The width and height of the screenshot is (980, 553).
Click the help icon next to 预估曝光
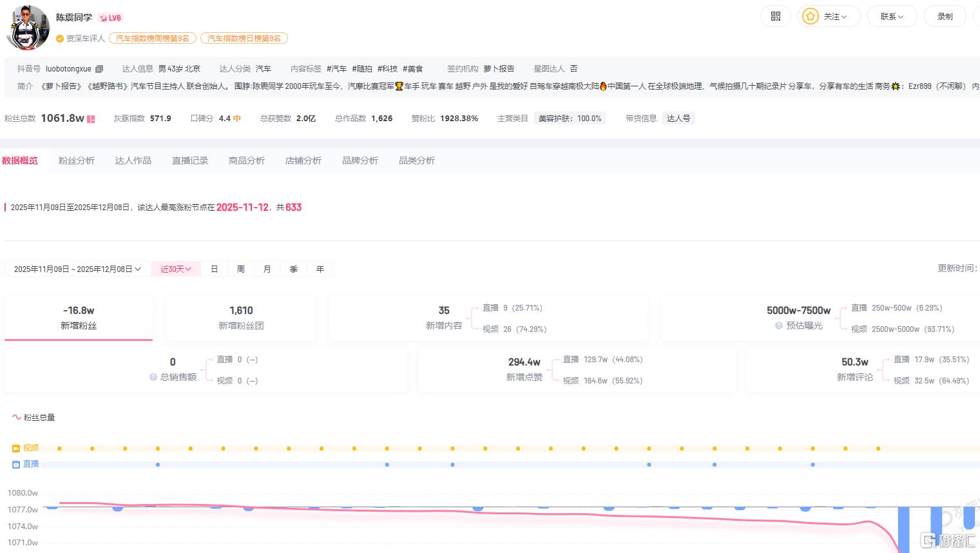779,326
